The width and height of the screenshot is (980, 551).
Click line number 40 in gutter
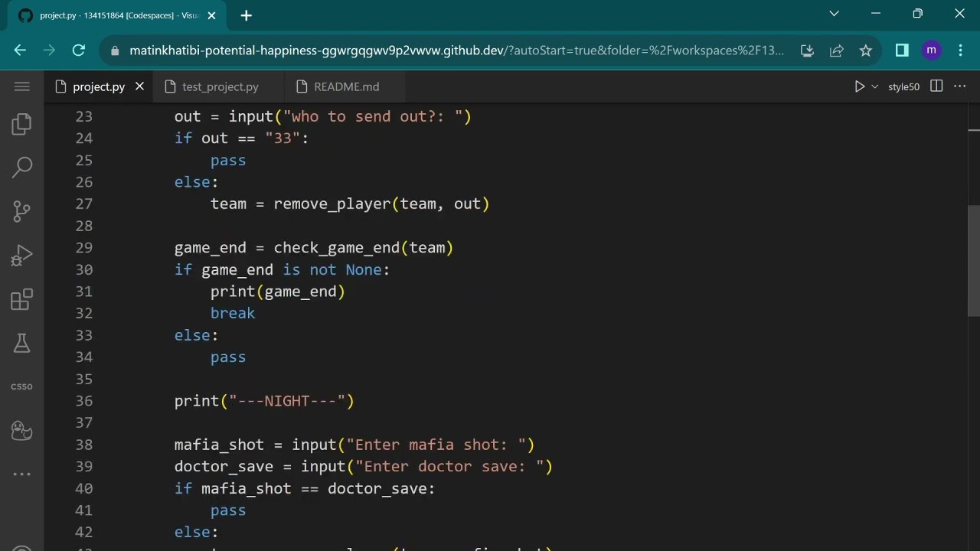[84, 488]
